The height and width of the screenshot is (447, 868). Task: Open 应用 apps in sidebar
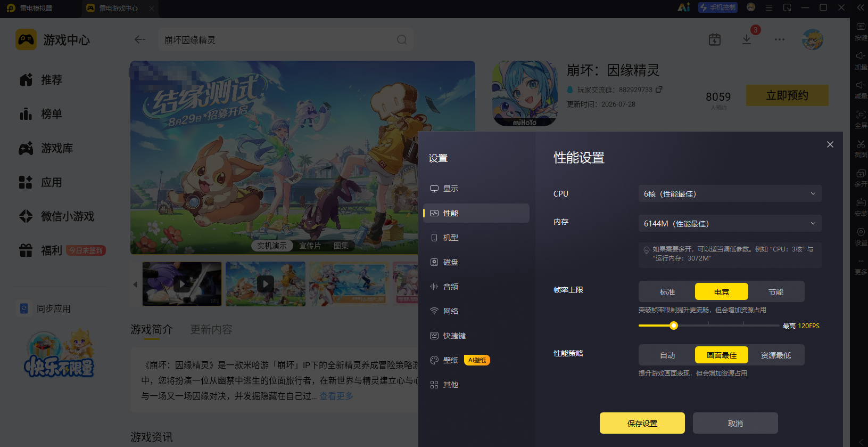click(x=41, y=182)
